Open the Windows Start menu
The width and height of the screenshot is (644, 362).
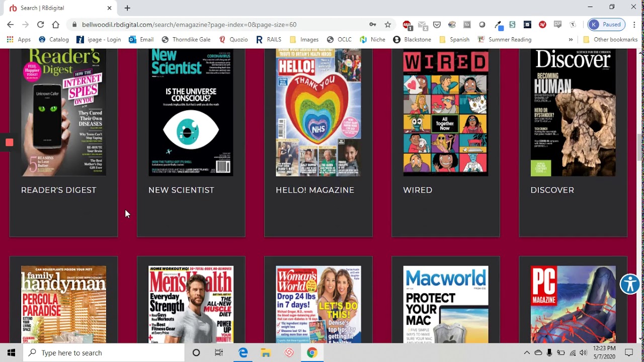click(x=11, y=353)
